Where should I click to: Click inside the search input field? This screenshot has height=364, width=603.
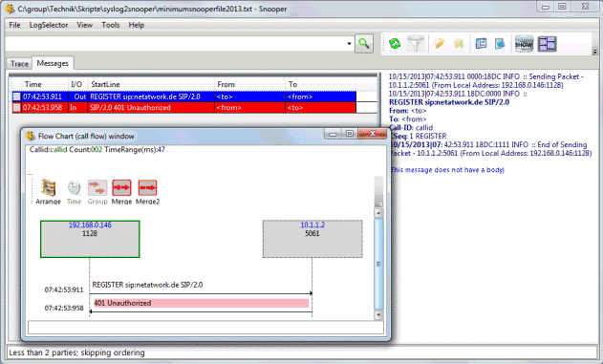[175, 43]
